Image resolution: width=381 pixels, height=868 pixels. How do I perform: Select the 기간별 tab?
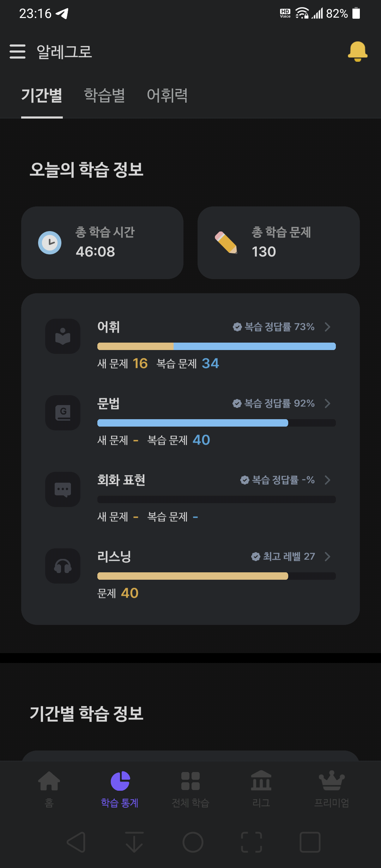[42, 95]
